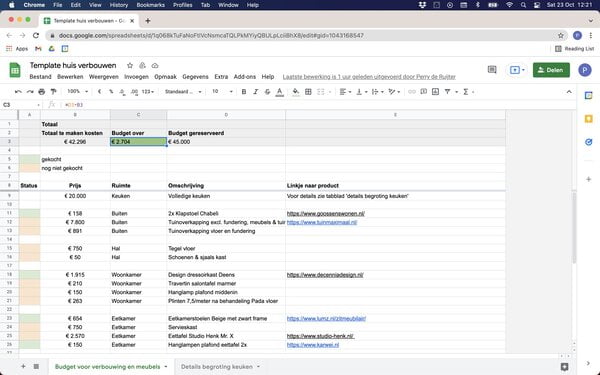Screen dimensions: 600x375
Task: Open Google Sheets home via green logo
Action: pyautogui.click(x=15, y=70)
